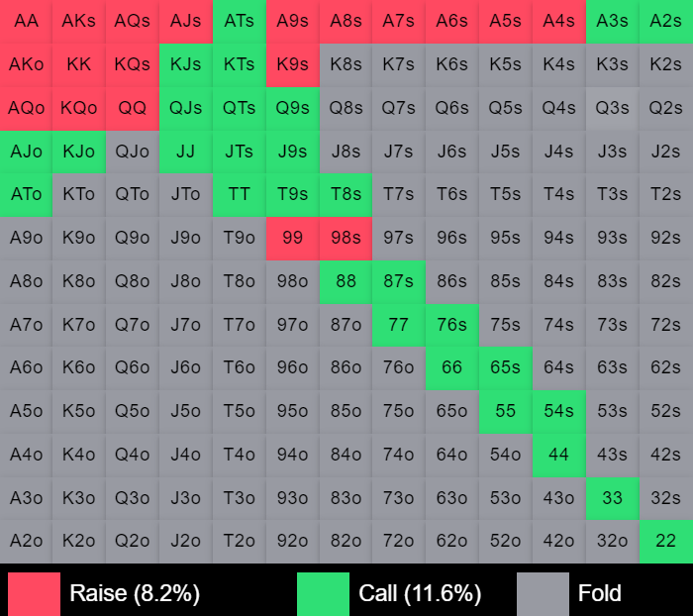Select the 22 pocket pair cell
693x616 pixels.
click(666, 541)
